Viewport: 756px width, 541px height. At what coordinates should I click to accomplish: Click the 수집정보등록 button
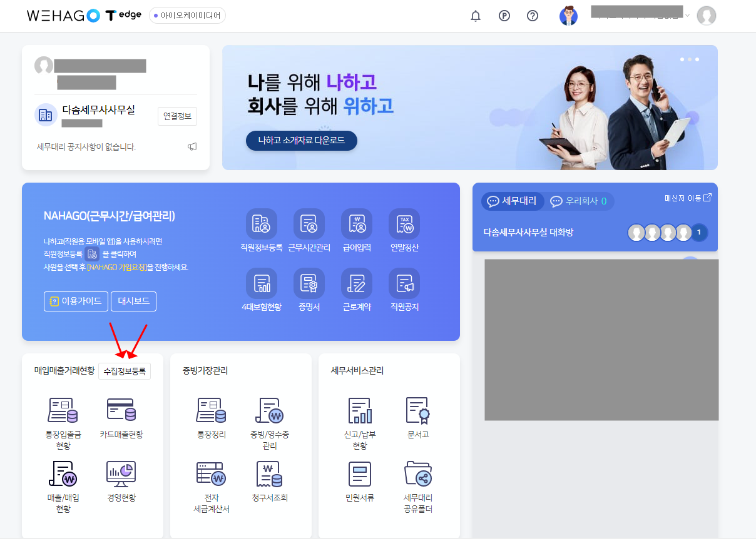coord(125,370)
